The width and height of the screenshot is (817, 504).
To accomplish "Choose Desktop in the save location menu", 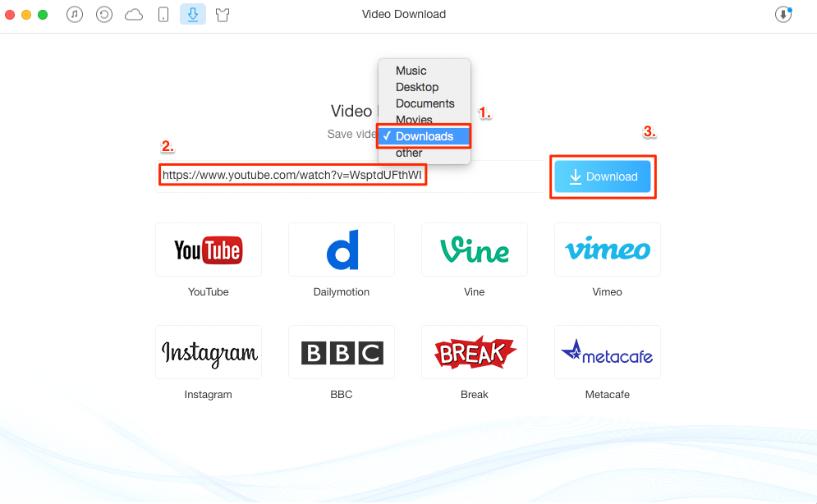I will [x=425, y=87].
